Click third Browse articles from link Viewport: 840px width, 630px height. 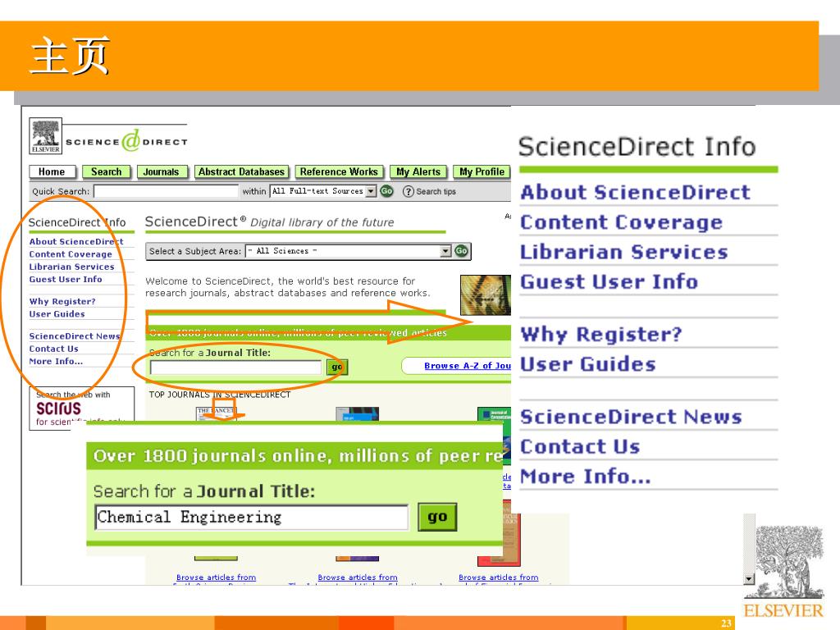pos(498,577)
